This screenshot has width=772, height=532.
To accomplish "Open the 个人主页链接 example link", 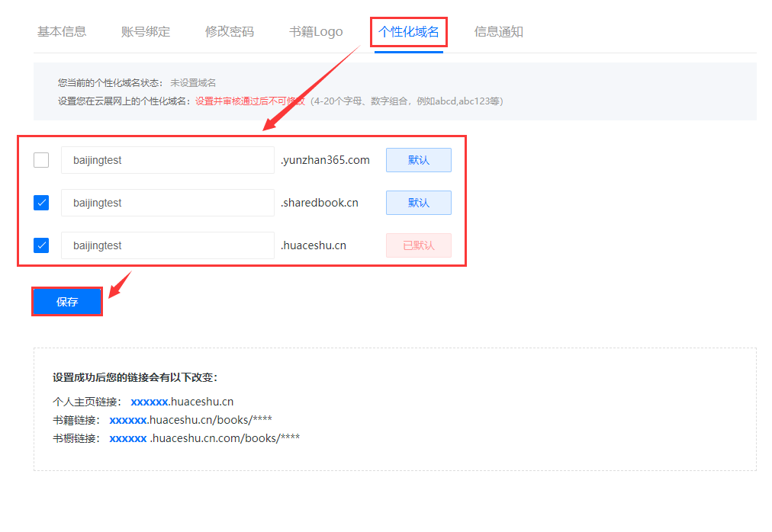I will (182, 402).
